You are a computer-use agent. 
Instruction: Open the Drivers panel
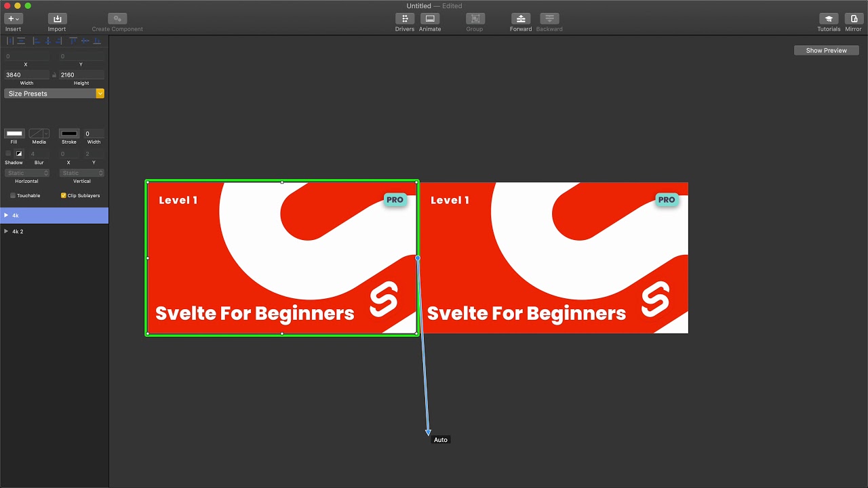(405, 19)
